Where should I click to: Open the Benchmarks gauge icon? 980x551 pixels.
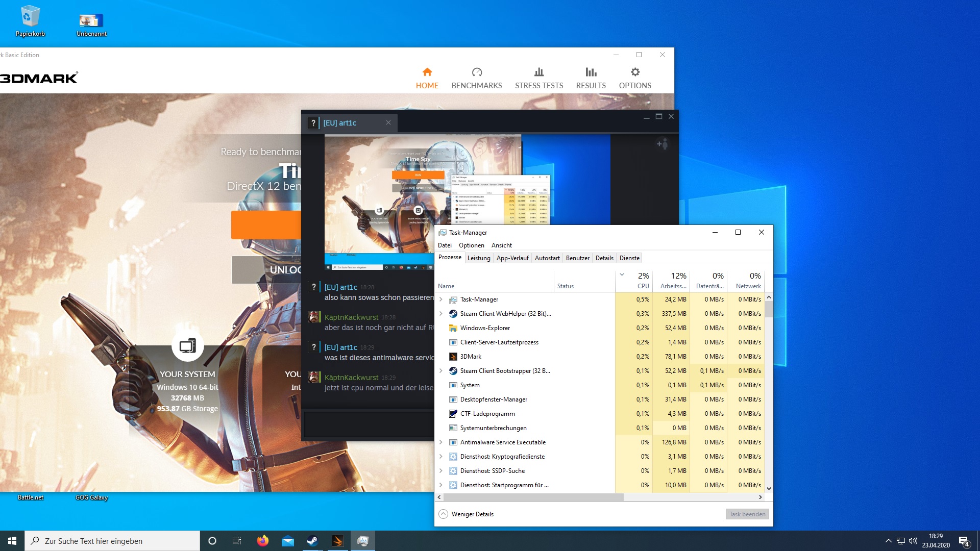pyautogui.click(x=477, y=72)
